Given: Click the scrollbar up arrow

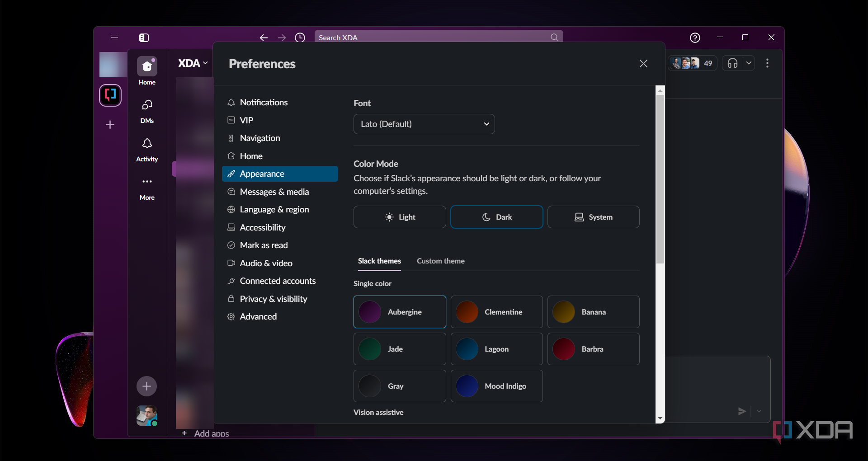Looking at the screenshot, I should coord(660,90).
